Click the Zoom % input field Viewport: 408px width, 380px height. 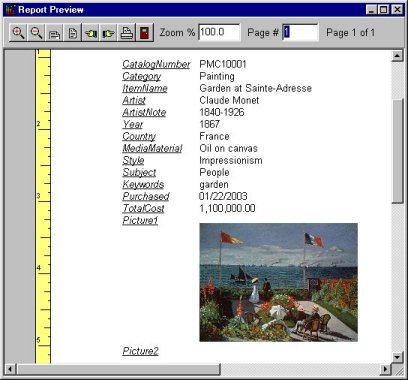click(219, 32)
